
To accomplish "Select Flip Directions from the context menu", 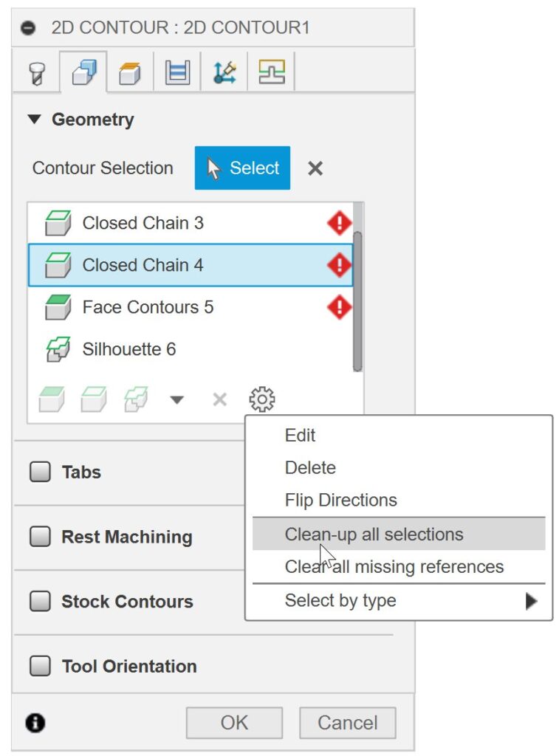I will point(340,500).
